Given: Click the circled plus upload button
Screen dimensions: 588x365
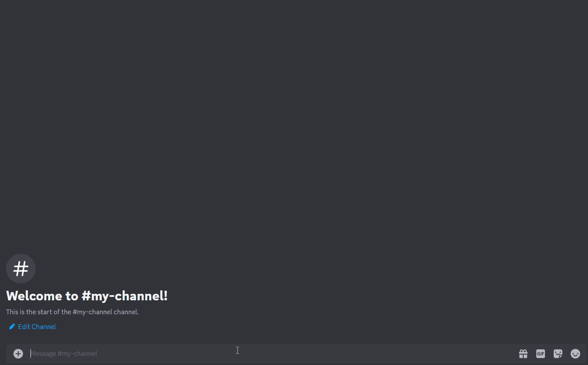Looking at the screenshot, I should coord(18,354).
